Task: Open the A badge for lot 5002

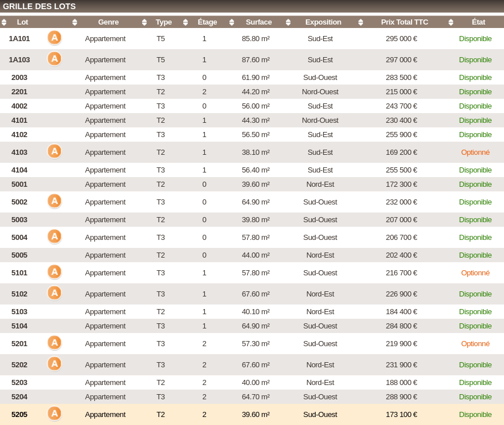Action: [54, 201]
